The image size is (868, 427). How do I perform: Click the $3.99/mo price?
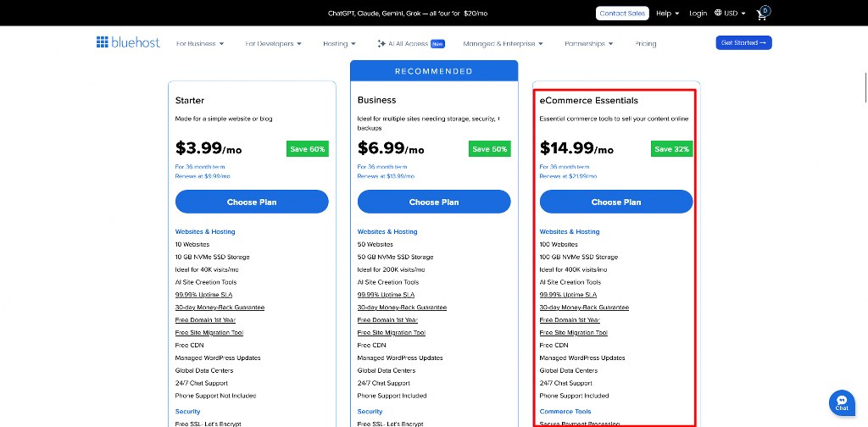pos(209,148)
